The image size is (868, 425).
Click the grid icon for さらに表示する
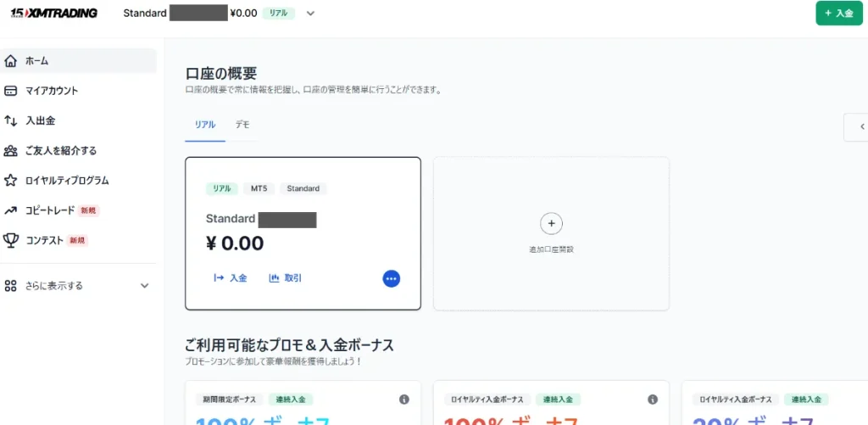coord(10,286)
